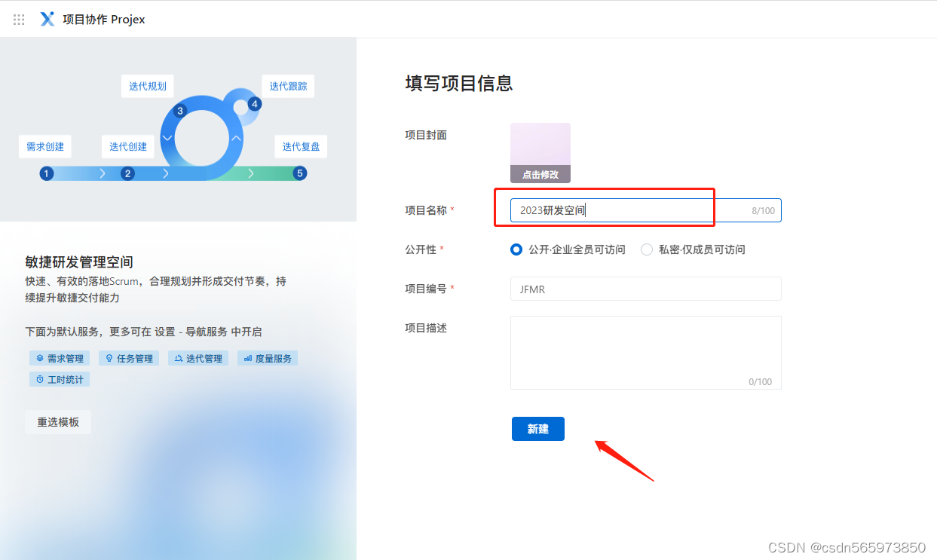Click the 8/100 character counter

click(x=763, y=211)
